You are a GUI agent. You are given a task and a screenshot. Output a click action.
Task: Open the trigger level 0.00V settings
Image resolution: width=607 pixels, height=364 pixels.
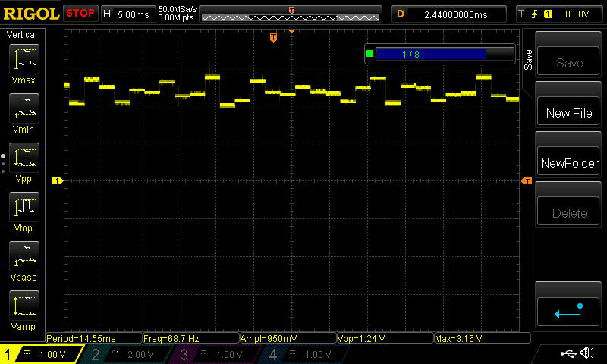click(x=559, y=14)
